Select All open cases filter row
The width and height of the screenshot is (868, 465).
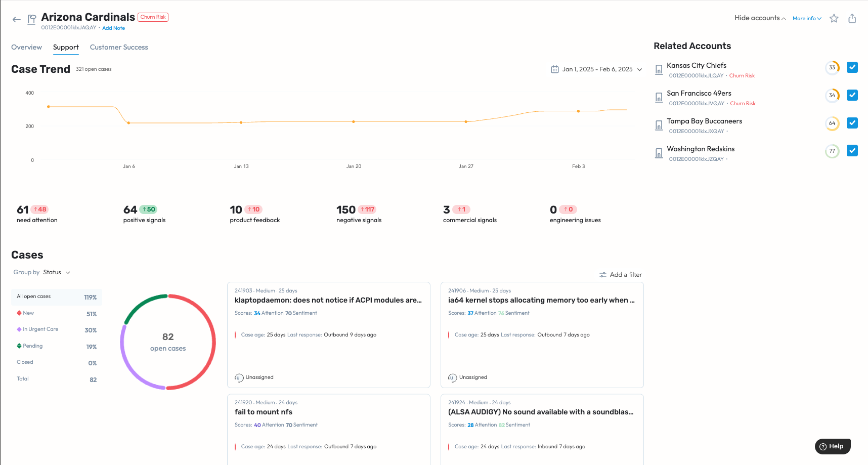pyautogui.click(x=57, y=297)
